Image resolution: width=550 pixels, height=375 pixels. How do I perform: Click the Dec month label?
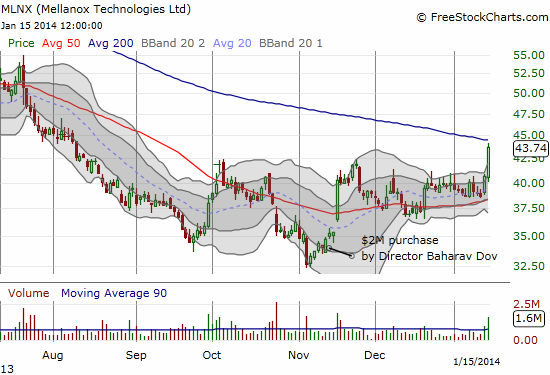pos(375,355)
